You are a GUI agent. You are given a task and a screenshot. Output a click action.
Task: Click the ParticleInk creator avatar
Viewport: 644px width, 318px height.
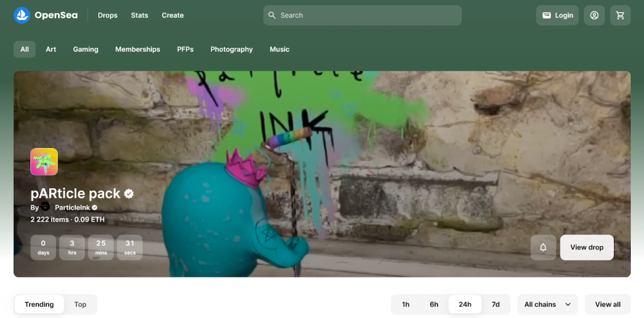[x=45, y=207]
